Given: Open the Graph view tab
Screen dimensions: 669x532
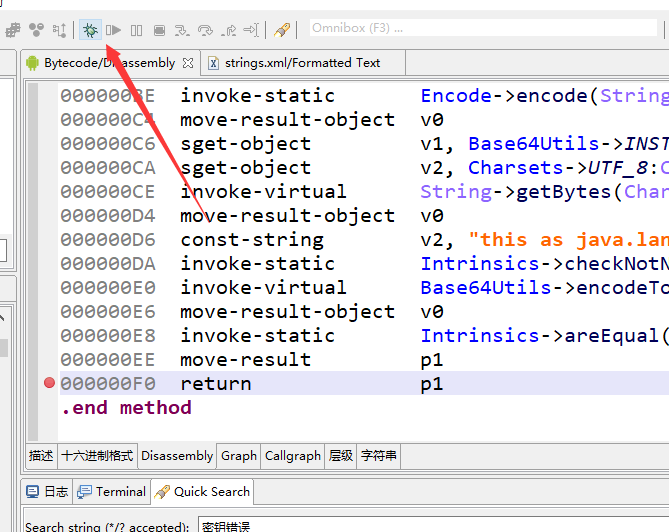Looking at the screenshot, I should pyautogui.click(x=239, y=456).
